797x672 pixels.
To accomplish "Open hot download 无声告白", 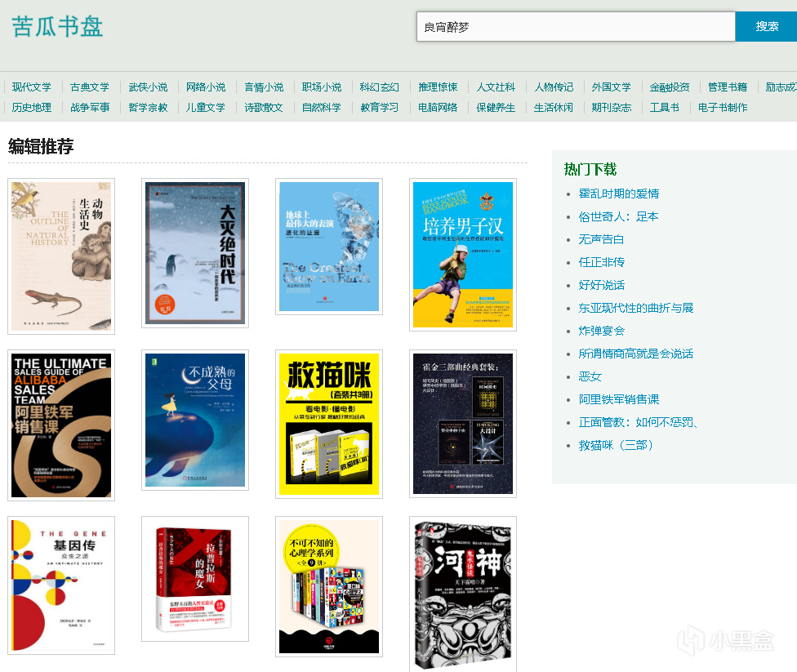I will [601, 239].
